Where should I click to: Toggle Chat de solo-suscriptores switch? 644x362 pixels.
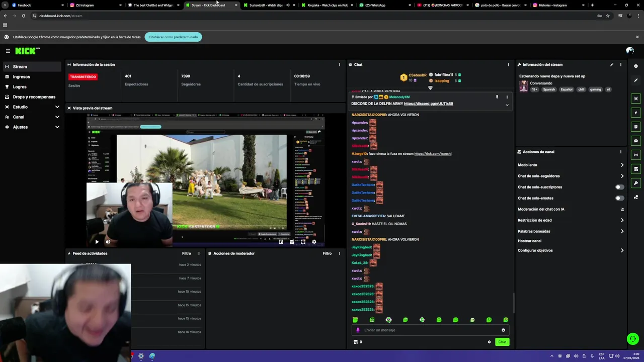pyautogui.click(x=620, y=187)
